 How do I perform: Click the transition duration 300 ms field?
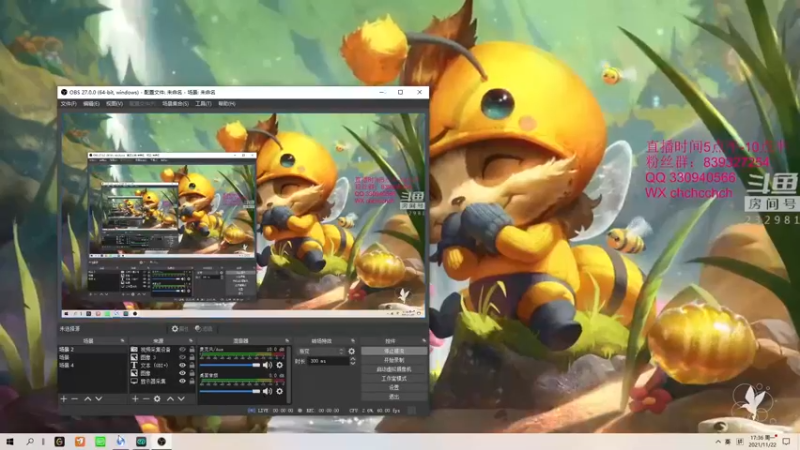pyautogui.click(x=328, y=361)
